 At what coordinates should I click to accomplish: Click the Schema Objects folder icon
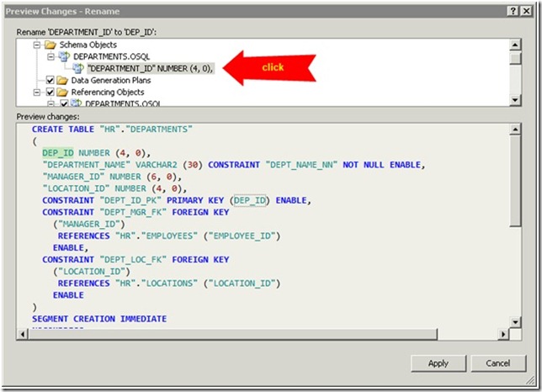click(50, 43)
